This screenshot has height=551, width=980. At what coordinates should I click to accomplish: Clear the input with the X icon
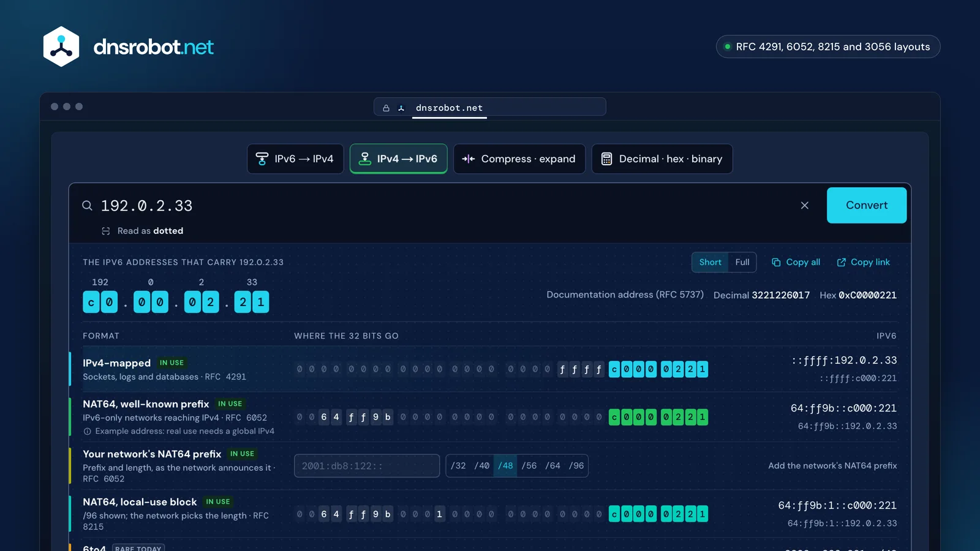[x=805, y=206]
